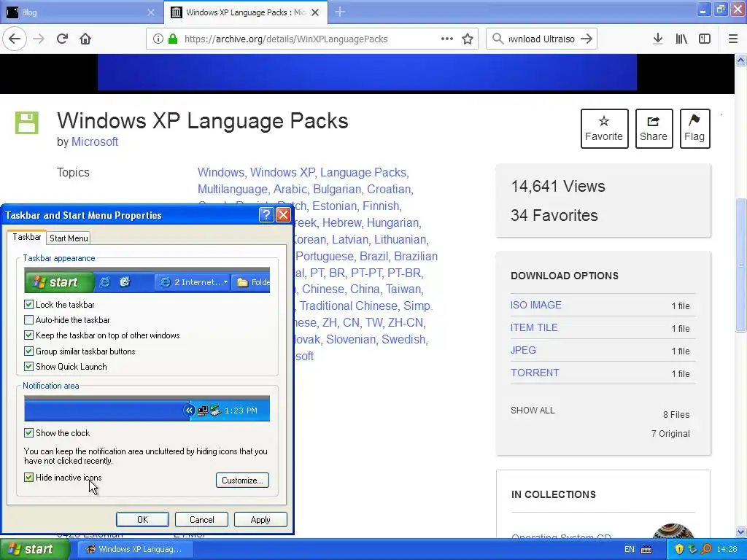Switch to the Start Menu tab
Screen dimensions: 747x560
(69, 238)
